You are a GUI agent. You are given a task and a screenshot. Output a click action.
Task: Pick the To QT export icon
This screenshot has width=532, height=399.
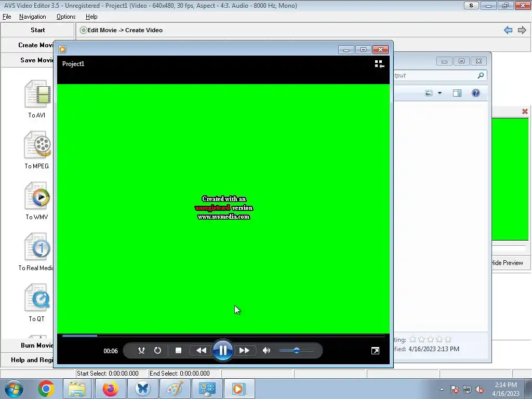37,297
